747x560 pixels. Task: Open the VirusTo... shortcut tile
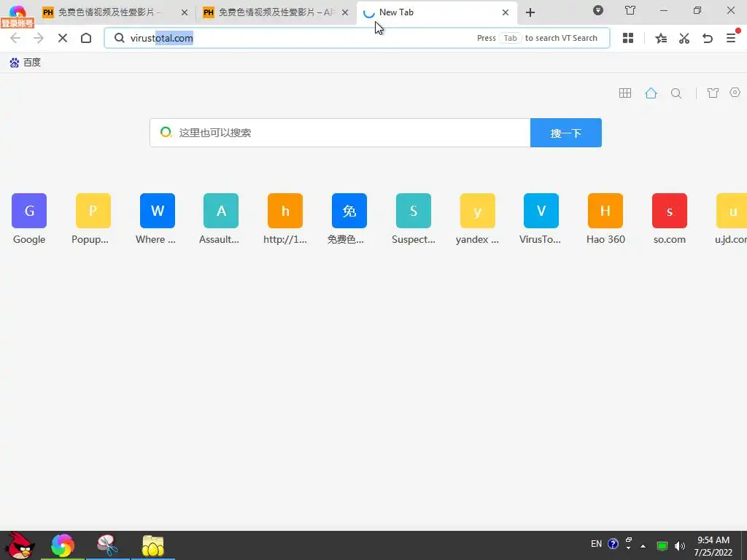coord(541,219)
